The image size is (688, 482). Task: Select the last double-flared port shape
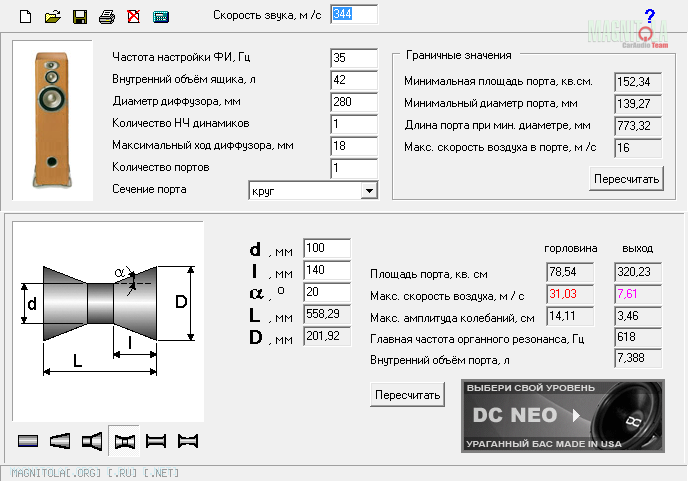(x=188, y=441)
